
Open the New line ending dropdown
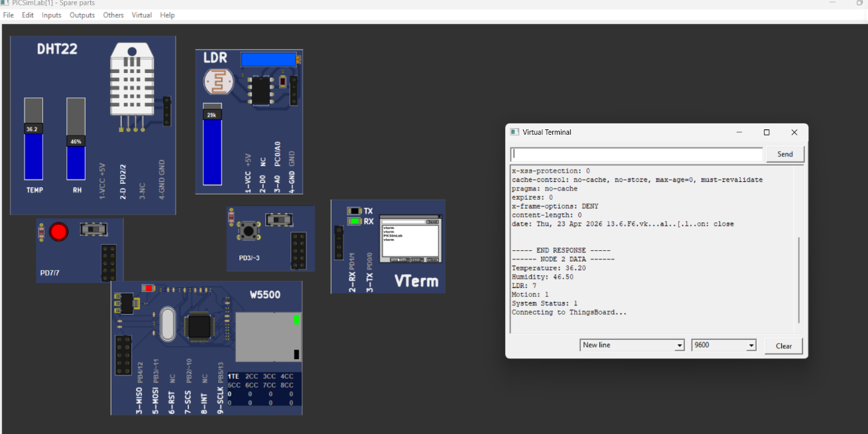(x=632, y=345)
